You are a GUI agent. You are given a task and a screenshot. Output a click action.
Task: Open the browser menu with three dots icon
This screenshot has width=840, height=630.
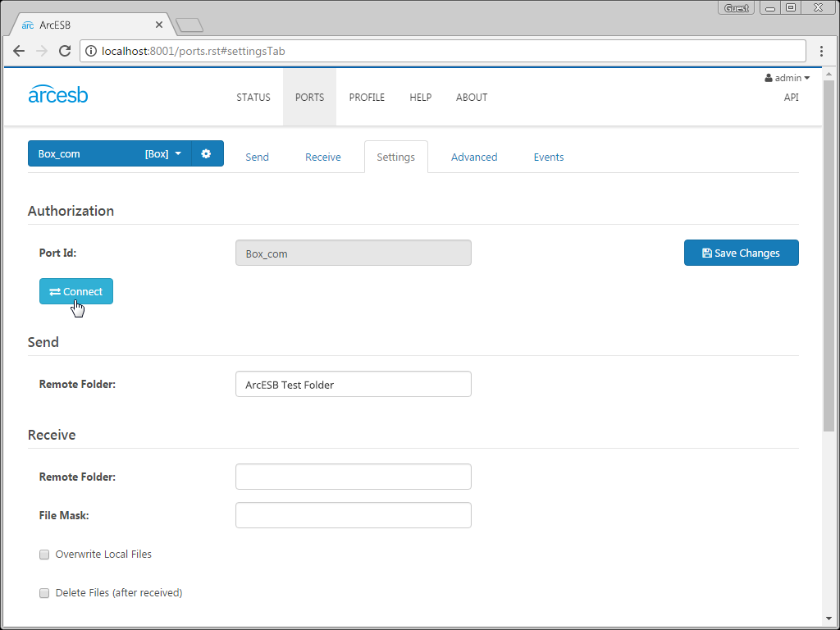(x=822, y=50)
